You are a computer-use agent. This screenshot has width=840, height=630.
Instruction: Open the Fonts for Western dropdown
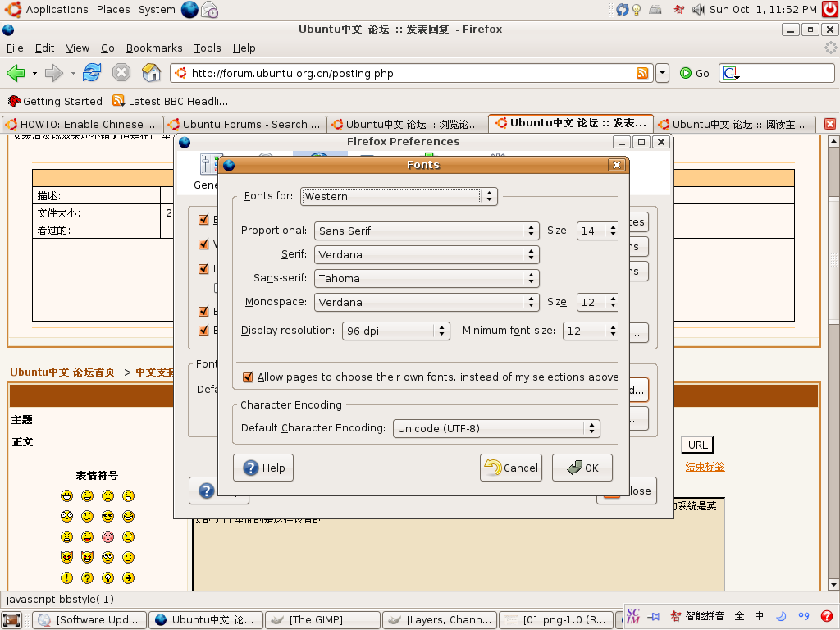point(399,197)
